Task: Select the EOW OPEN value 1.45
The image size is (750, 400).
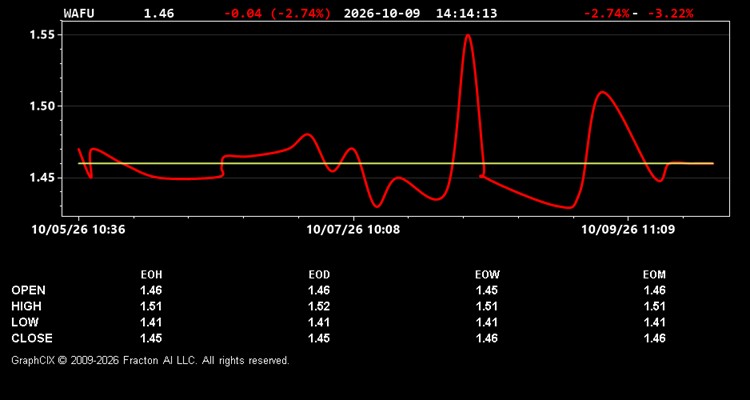Action: [487, 290]
